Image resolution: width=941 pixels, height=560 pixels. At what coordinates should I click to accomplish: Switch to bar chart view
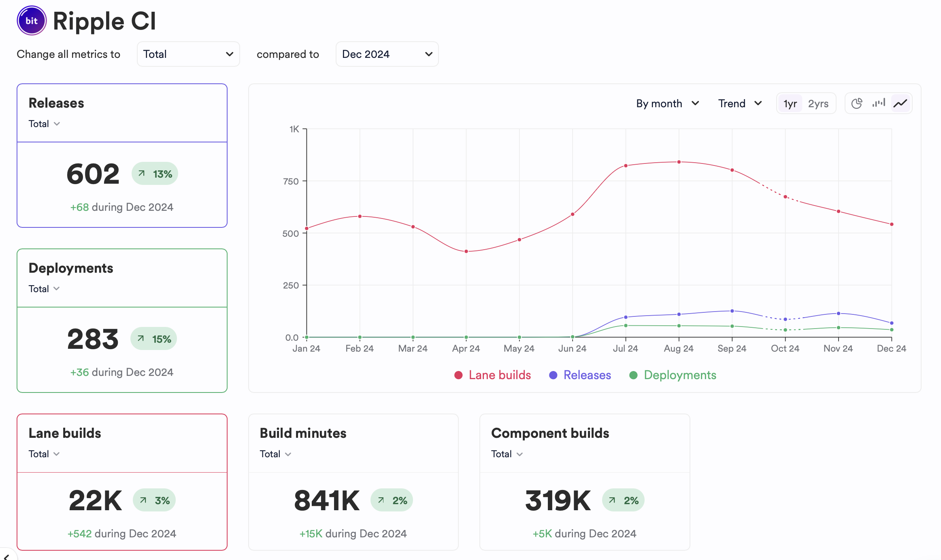pyautogui.click(x=879, y=104)
